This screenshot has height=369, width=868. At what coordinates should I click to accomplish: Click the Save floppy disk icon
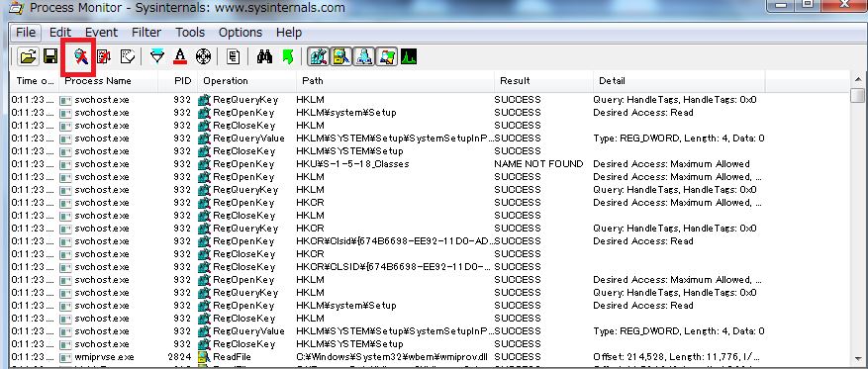pyautogui.click(x=50, y=56)
